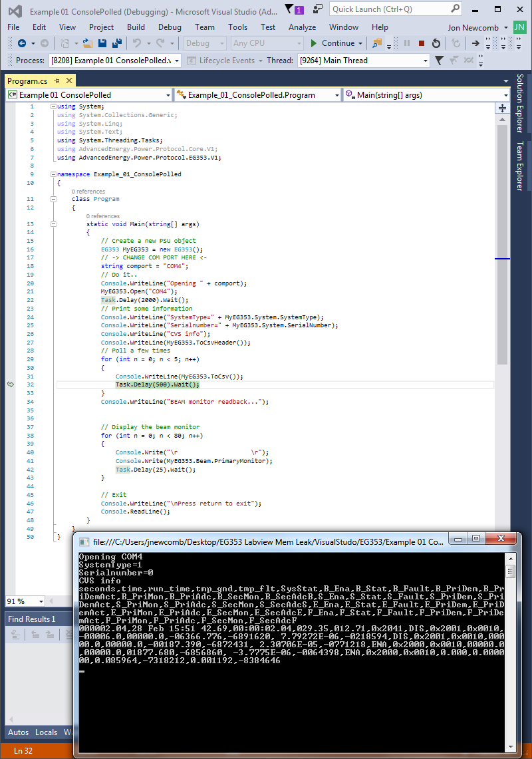Open the Process dropdown
The image size is (532, 759).
pos(177,61)
